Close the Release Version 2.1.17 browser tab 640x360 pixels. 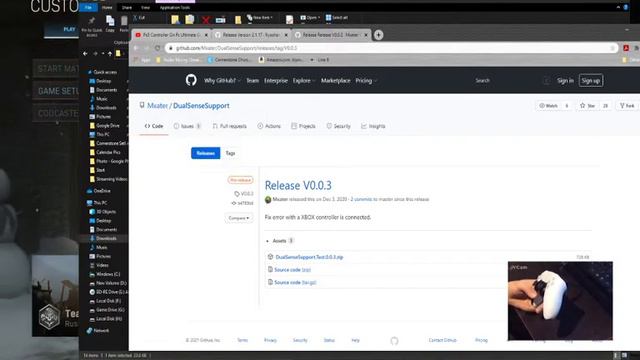286,35
